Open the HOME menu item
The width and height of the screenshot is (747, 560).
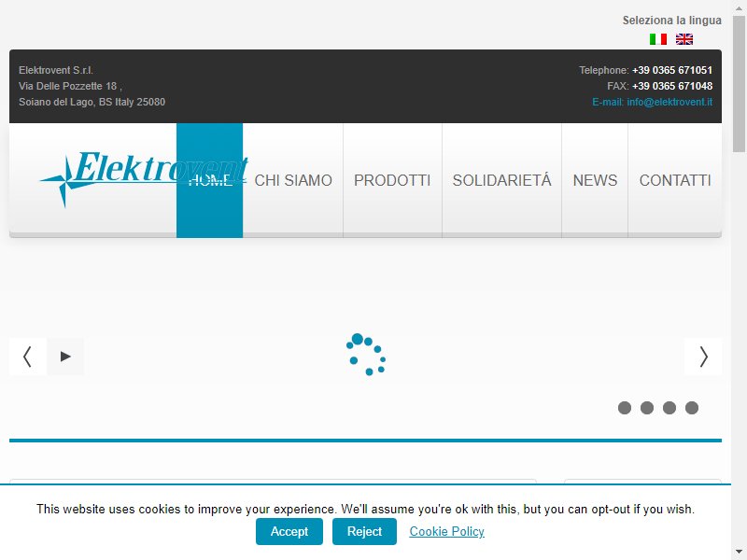(x=209, y=180)
